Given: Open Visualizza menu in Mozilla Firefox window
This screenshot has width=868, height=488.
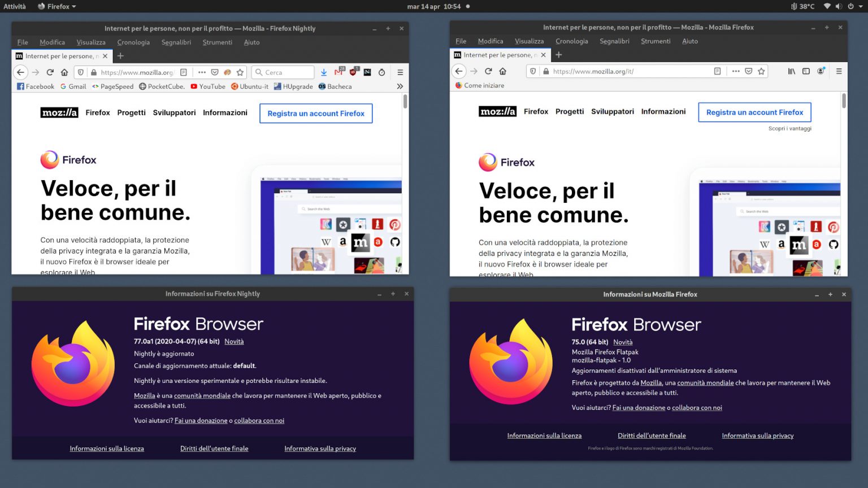Looking at the screenshot, I should [x=530, y=41].
